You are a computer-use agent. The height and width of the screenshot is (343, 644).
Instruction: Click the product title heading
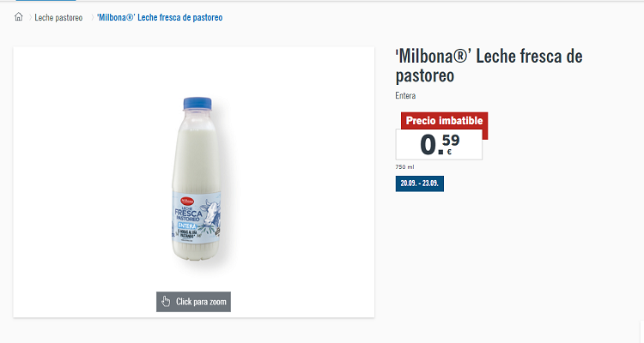489,66
